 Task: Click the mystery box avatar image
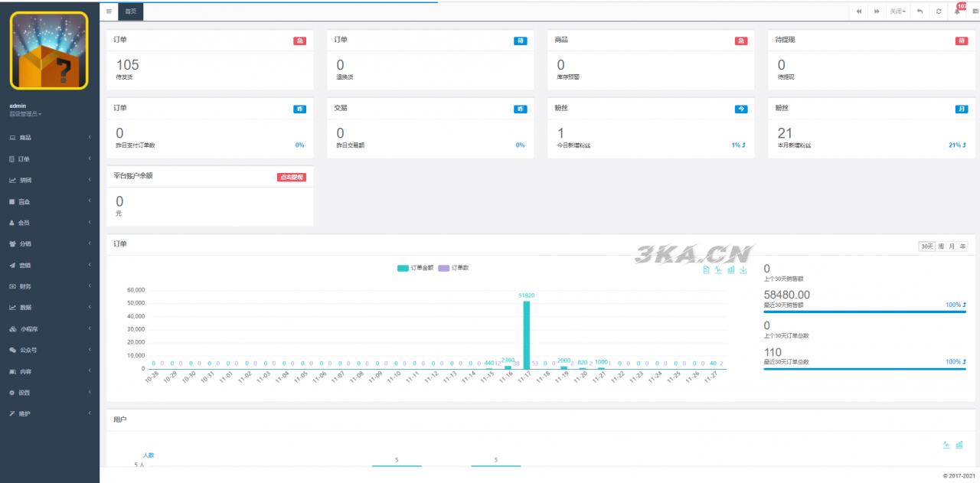coord(49,51)
